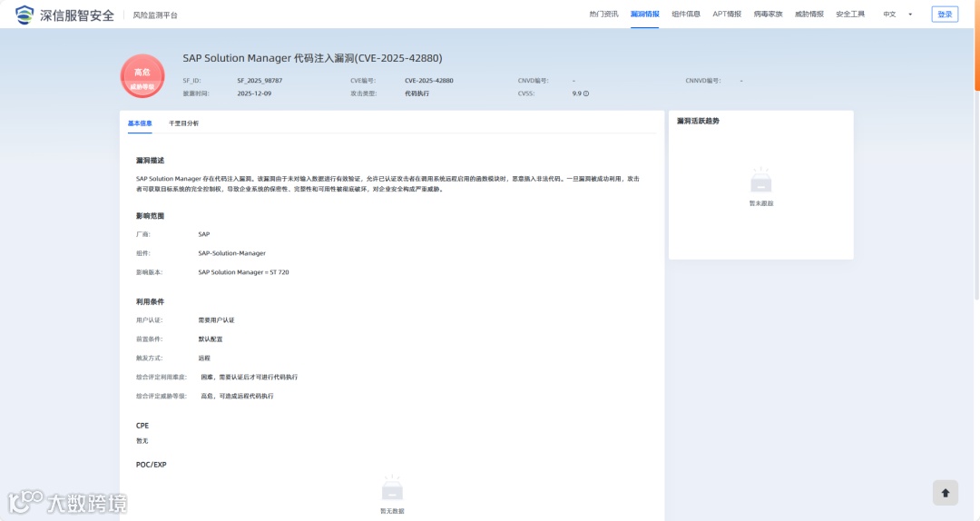The width and height of the screenshot is (980, 521).
Task: Open the 威胁情报 navigation item
Action: [x=809, y=15]
